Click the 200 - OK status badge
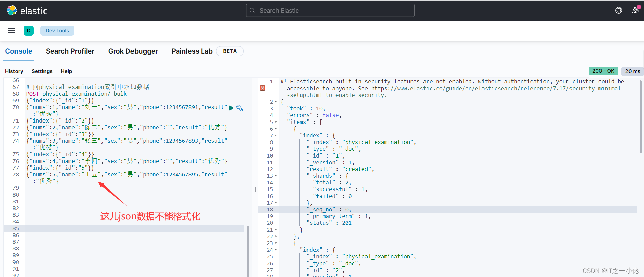Screen dimensions: 644x277 (x=603, y=71)
